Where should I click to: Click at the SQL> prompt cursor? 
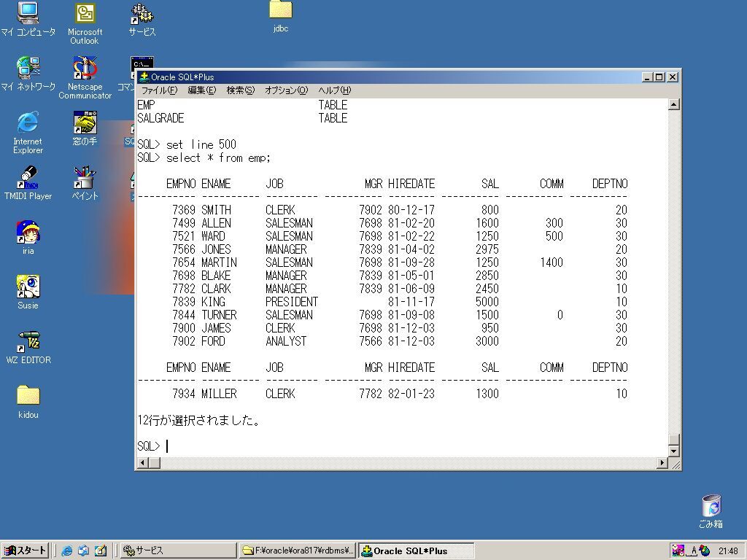[167, 446]
